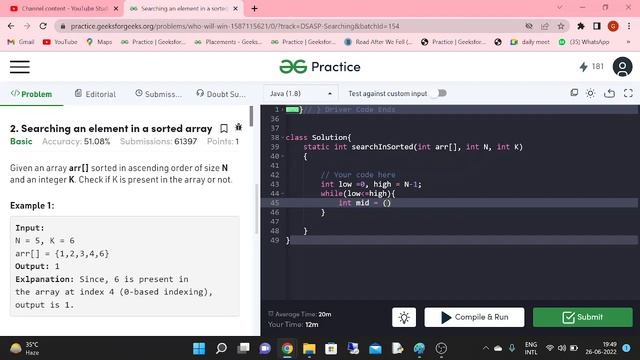Show hidden system tray icons
Screen dimensions: 640x360
(485, 348)
